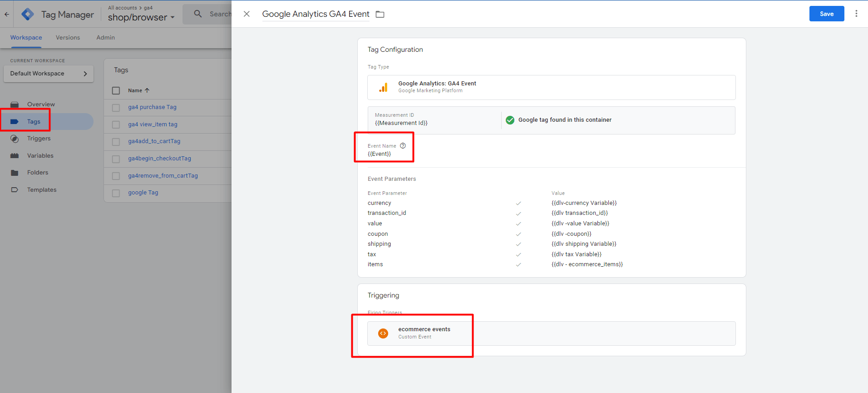
Task: Click the Tags sidebar icon
Action: click(x=15, y=122)
